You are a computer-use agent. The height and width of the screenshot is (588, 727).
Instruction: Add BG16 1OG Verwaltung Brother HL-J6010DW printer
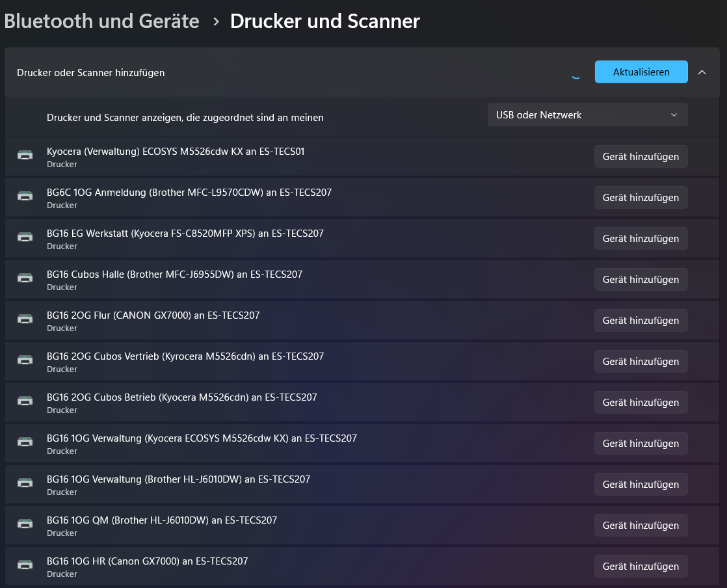[x=641, y=485]
